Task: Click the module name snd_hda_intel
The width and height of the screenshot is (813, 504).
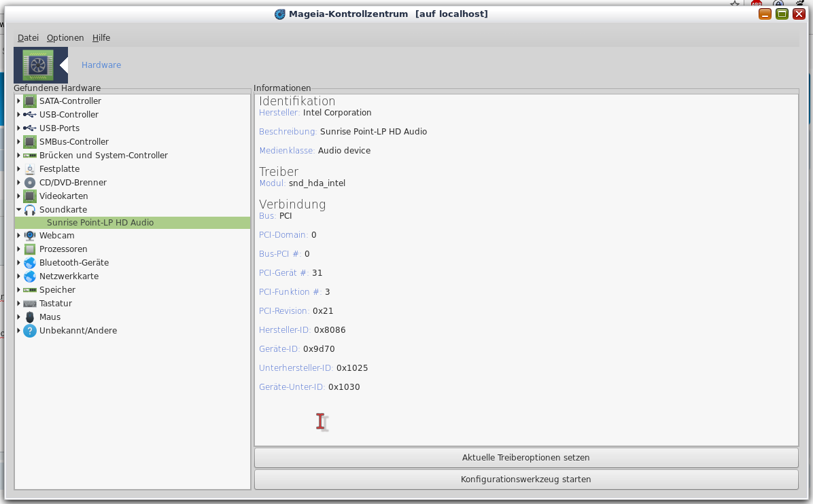Action: click(x=317, y=183)
